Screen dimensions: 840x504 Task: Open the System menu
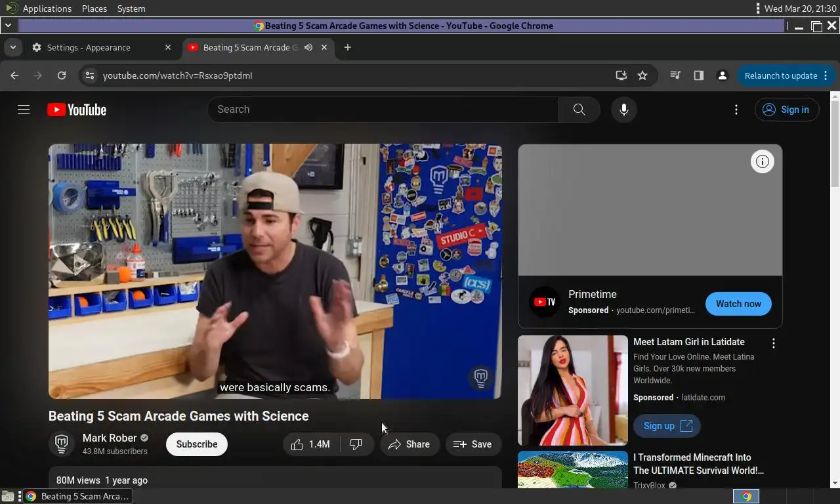pos(131,9)
